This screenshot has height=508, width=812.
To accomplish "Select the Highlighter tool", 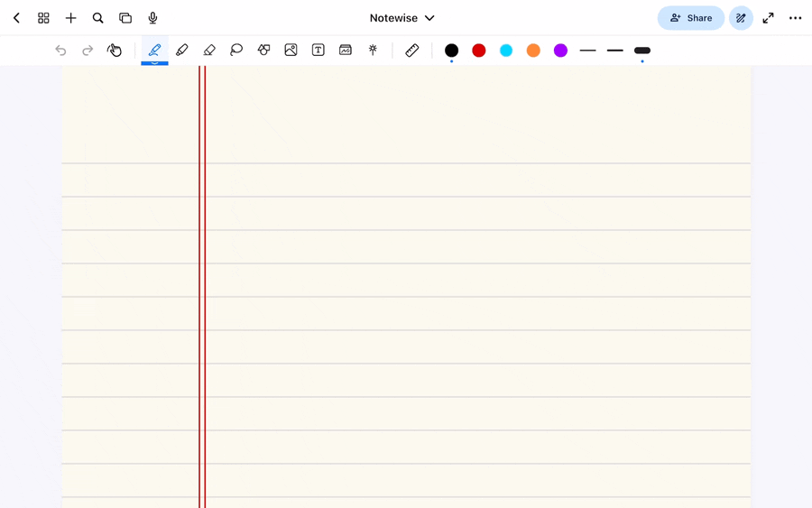I will [x=181, y=51].
